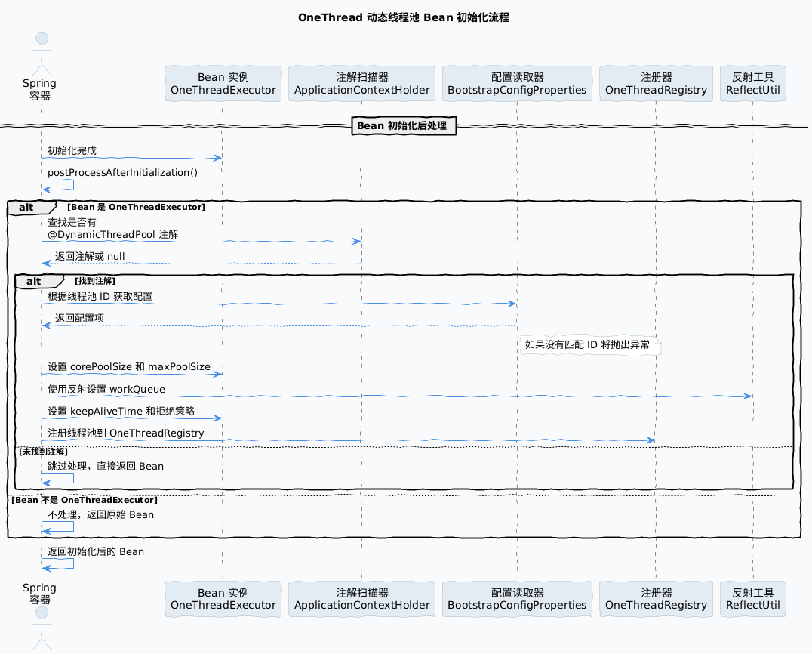Click the 根据线程池 ID 获取配置 message
The width and height of the screenshot is (812, 654).
pyautogui.click(x=100, y=297)
